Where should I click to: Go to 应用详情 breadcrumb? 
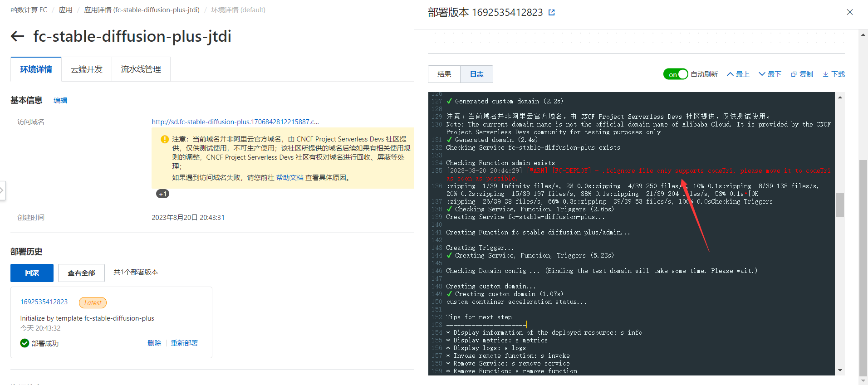coord(142,10)
